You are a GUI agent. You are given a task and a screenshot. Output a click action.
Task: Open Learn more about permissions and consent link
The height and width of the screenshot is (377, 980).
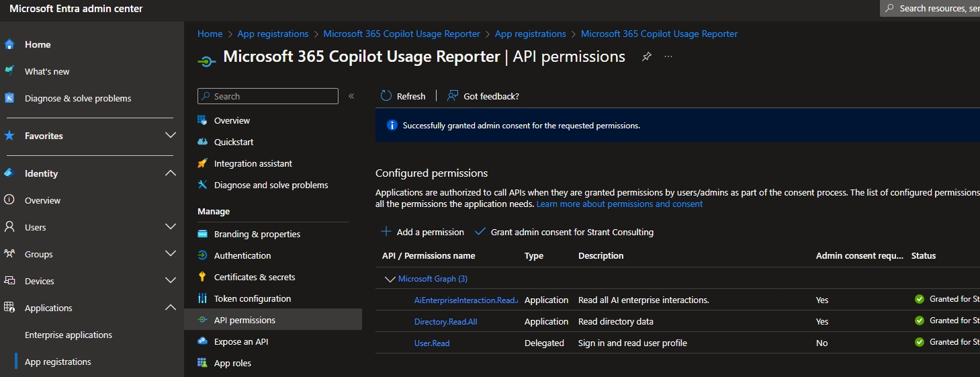[619, 204]
